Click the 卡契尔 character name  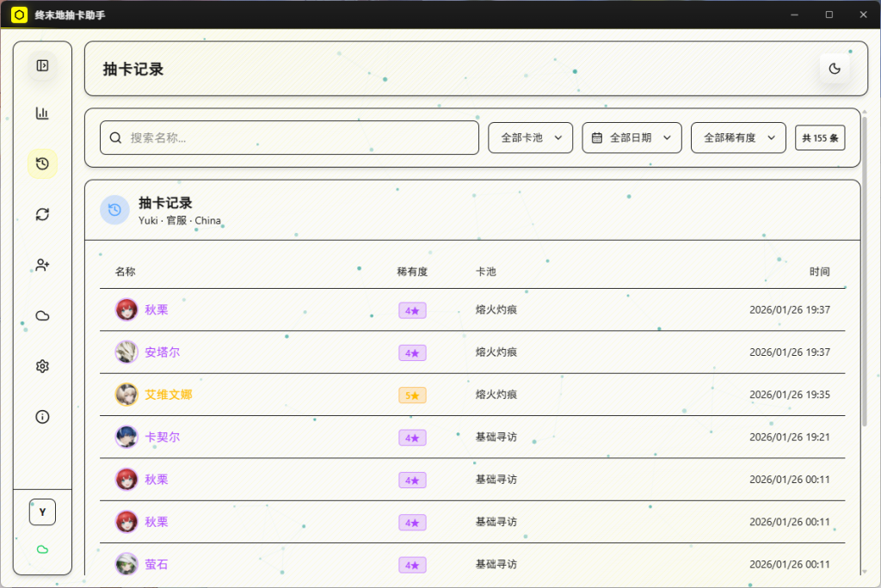pyautogui.click(x=163, y=437)
